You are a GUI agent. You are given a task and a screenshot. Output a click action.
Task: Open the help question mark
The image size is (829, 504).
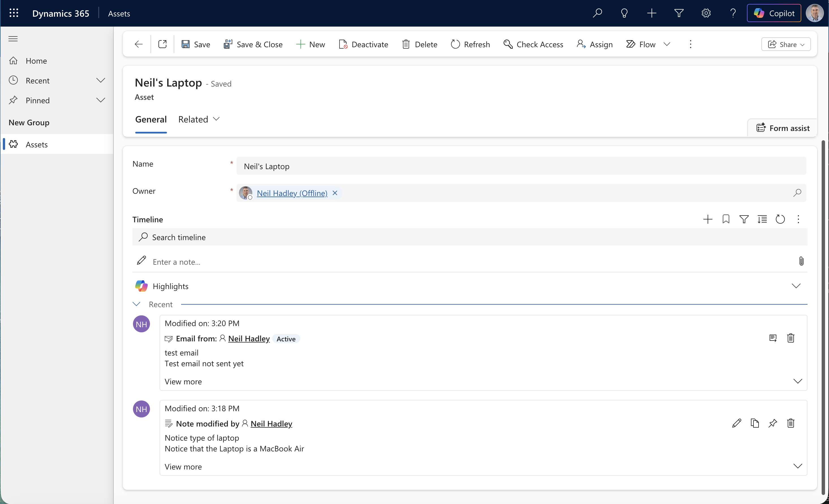pyautogui.click(x=733, y=13)
